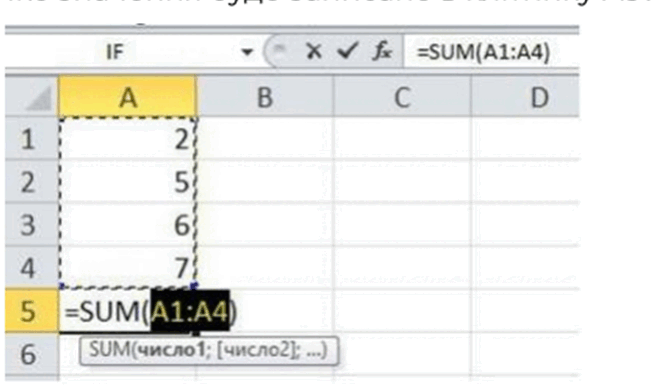
Task: Select row 3 header
Action: pos(32,225)
